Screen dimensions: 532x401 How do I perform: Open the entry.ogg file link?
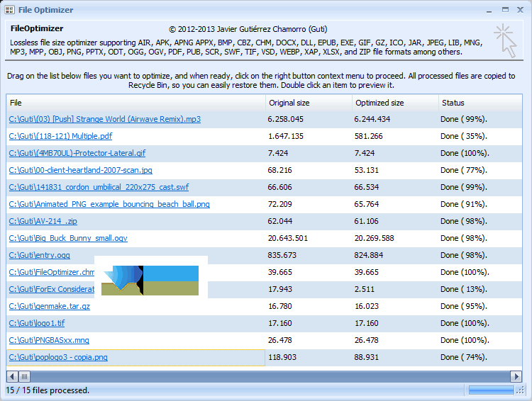tap(39, 255)
